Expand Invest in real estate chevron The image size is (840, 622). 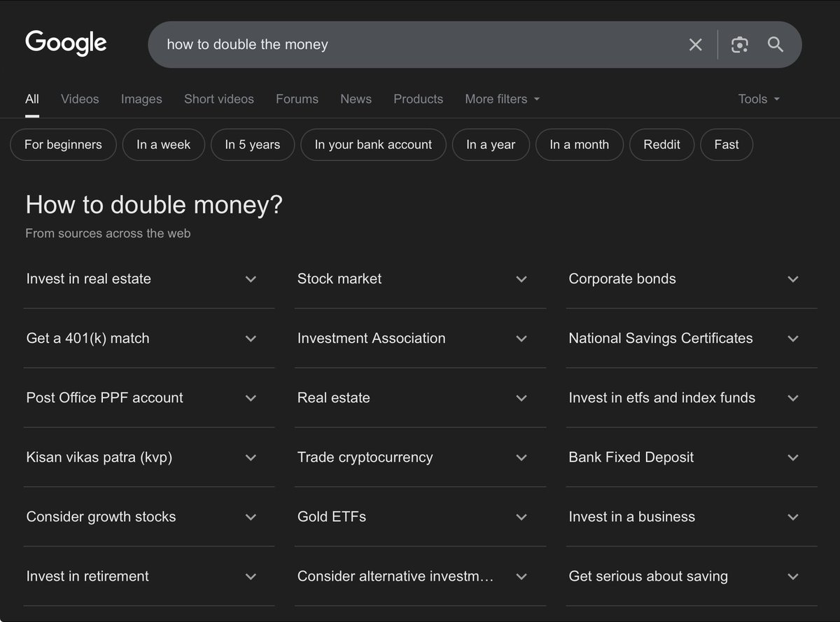point(251,279)
